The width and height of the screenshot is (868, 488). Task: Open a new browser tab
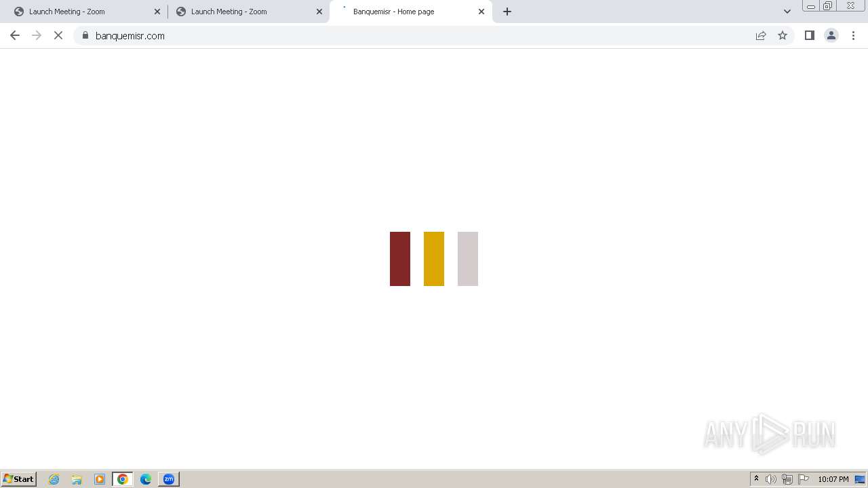point(507,12)
